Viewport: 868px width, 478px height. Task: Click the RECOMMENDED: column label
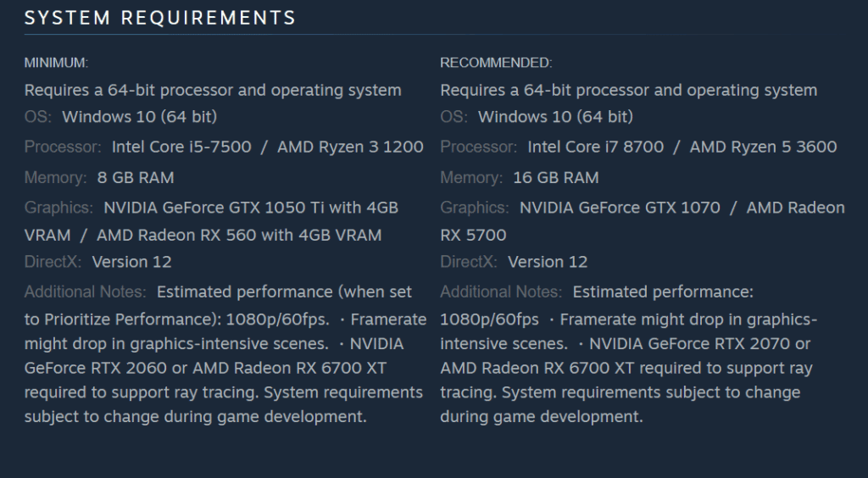coord(496,63)
